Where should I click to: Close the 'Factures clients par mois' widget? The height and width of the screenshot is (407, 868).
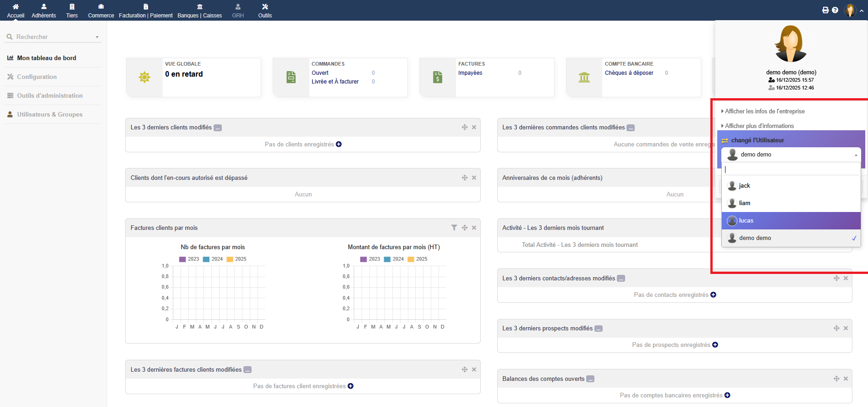(474, 228)
